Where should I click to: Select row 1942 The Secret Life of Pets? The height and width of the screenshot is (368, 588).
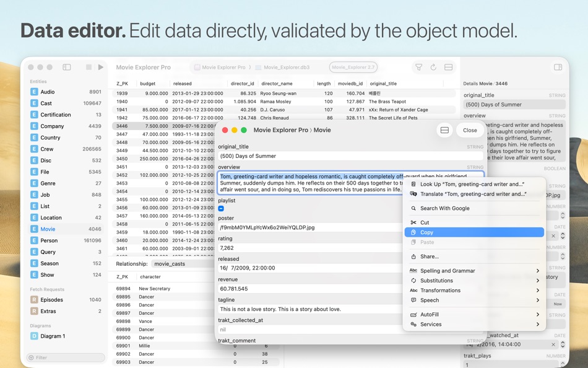click(x=284, y=118)
